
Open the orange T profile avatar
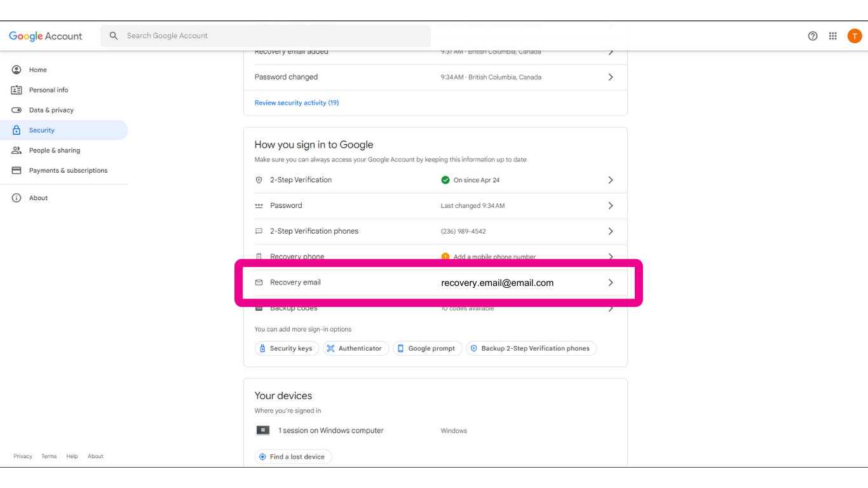[x=855, y=36]
